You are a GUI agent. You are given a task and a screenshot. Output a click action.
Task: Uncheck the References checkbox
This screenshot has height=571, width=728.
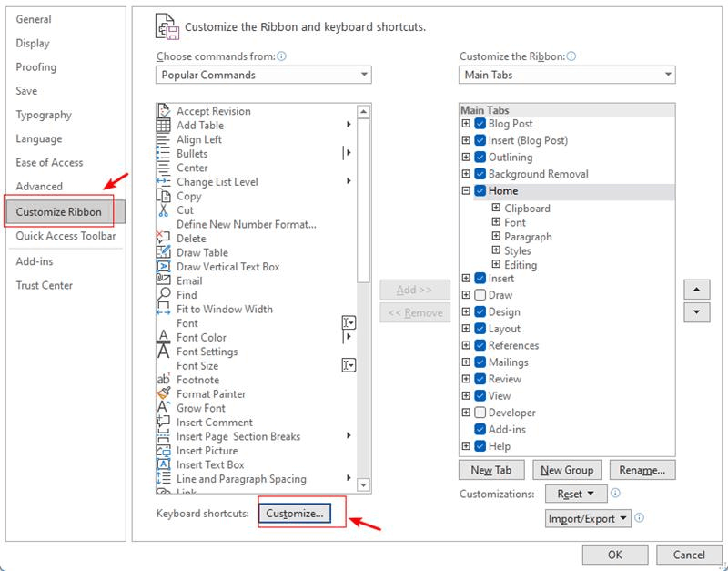pyautogui.click(x=480, y=346)
